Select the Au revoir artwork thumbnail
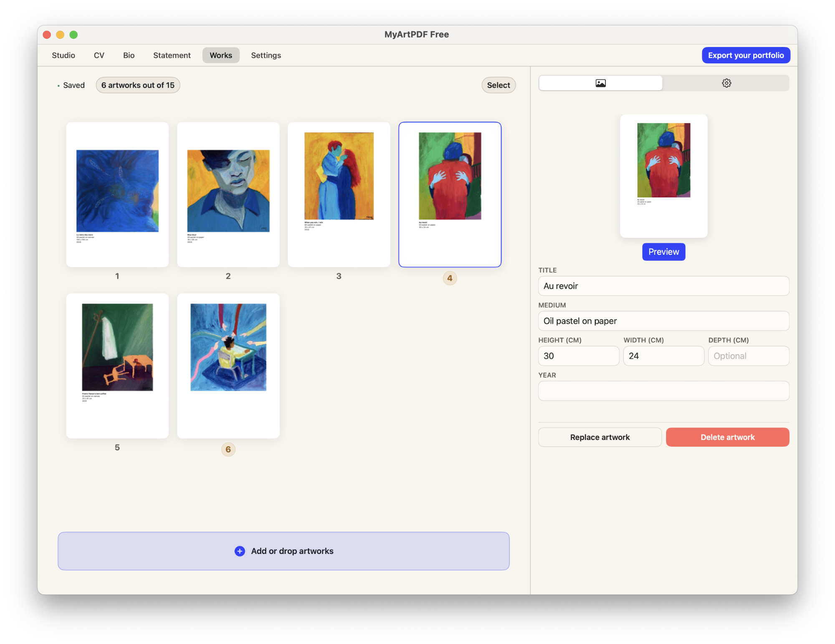This screenshot has height=644, width=835. click(x=450, y=194)
